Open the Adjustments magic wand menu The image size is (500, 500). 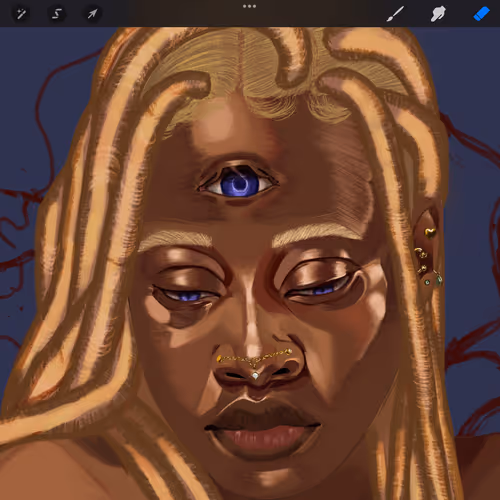tap(21, 14)
